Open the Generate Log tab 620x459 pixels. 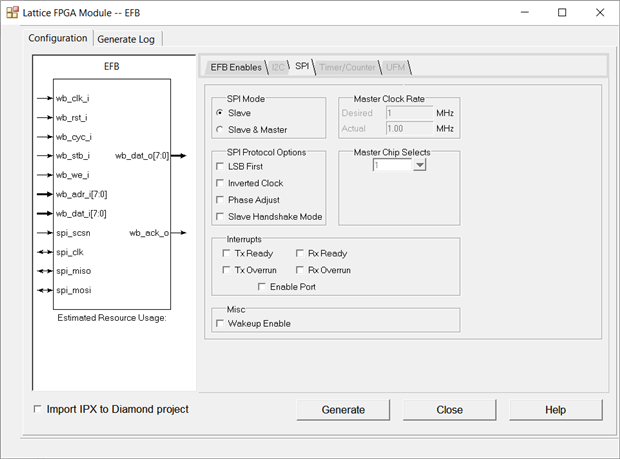pos(126,39)
